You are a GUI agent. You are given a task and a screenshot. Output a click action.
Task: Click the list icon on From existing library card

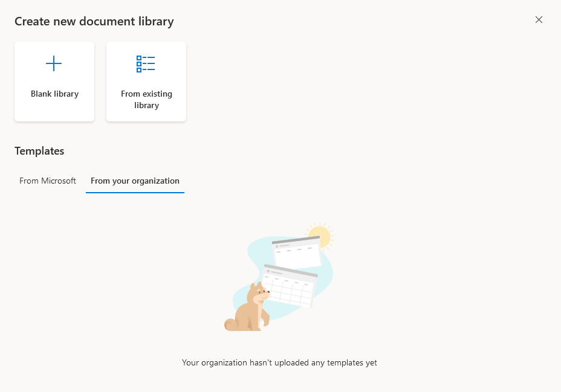pos(146,63)
